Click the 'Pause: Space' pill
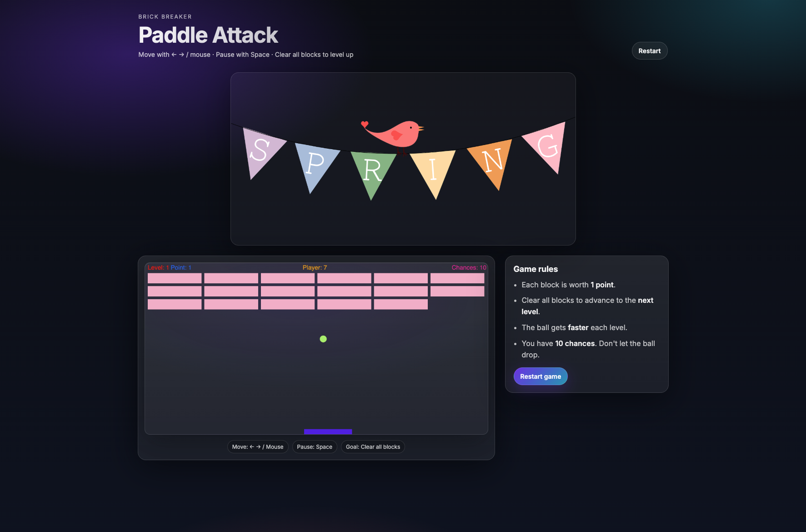 tap(315, 447)
